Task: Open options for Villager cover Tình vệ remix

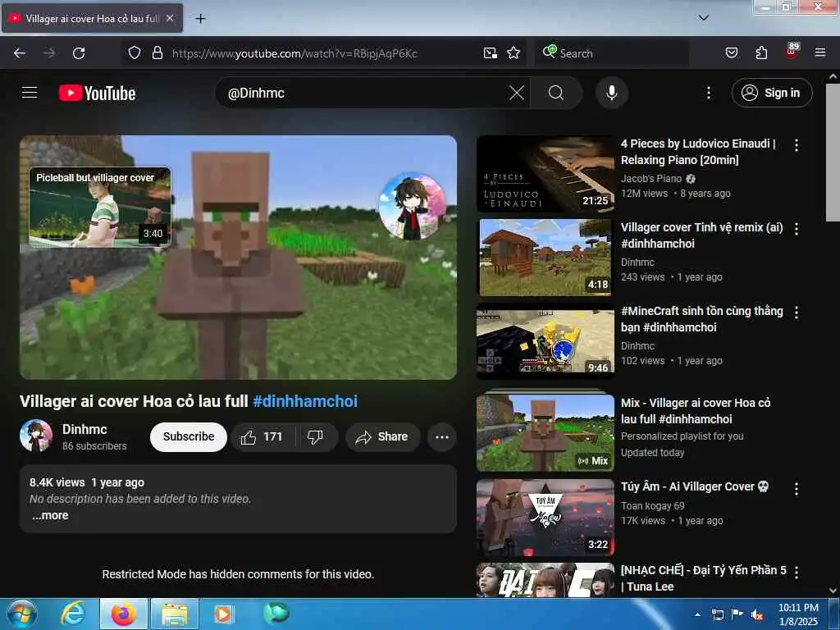Action: pyautogui.click(x=796, y=229)
